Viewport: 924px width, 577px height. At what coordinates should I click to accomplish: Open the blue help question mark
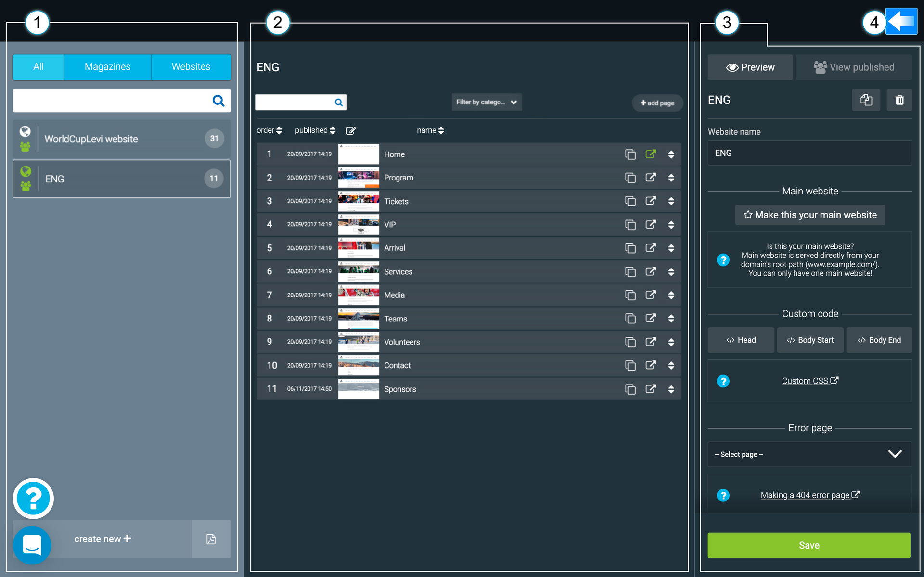[x=32, y=499]
